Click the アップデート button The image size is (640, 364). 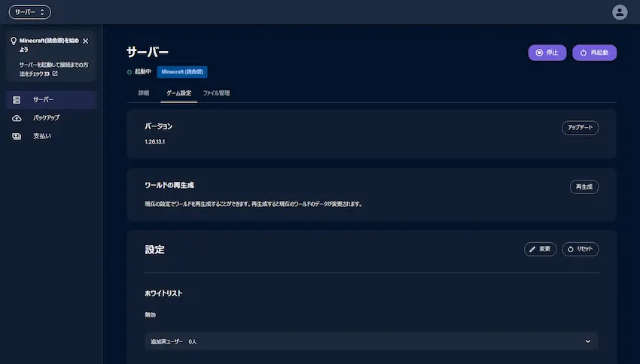pos(580,128)
